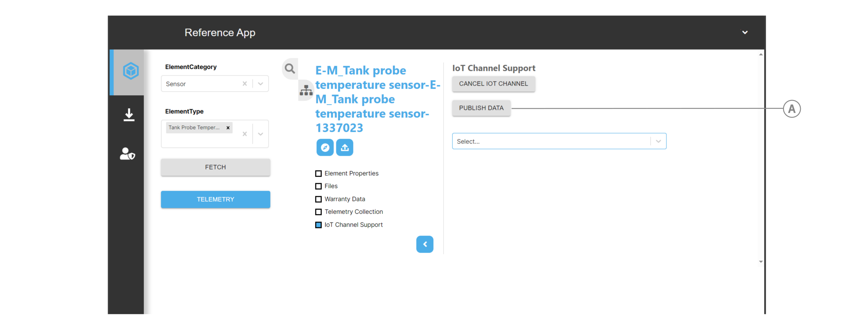
Task: Open the user shield admin icon
Action: click(x=127, y=154)
